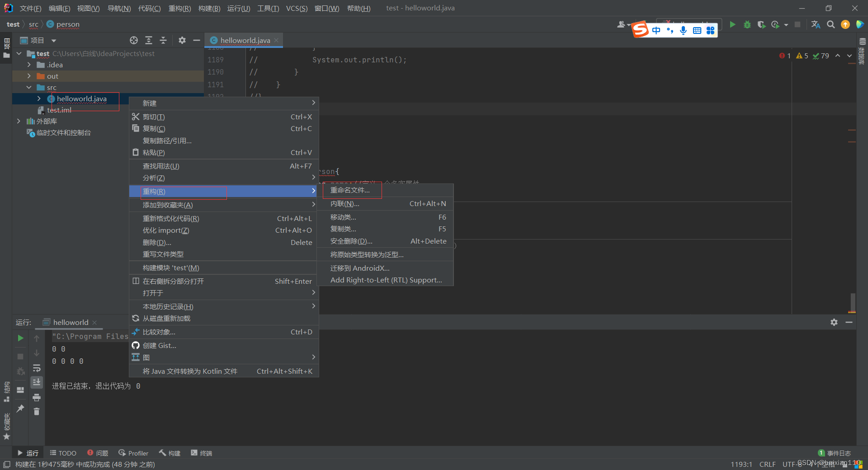The image size is (868, 470).
Task: Run with coverage shield icon
Action: point(761,24)
